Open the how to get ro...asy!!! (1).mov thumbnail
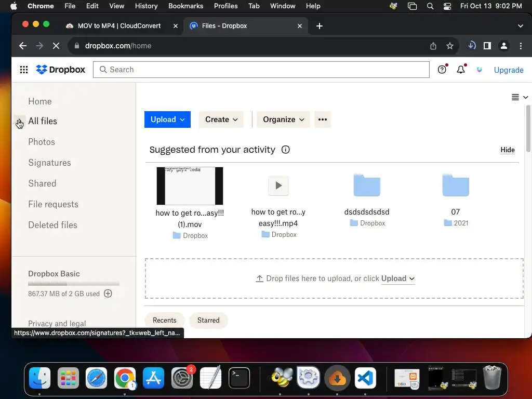 [190, 186]
